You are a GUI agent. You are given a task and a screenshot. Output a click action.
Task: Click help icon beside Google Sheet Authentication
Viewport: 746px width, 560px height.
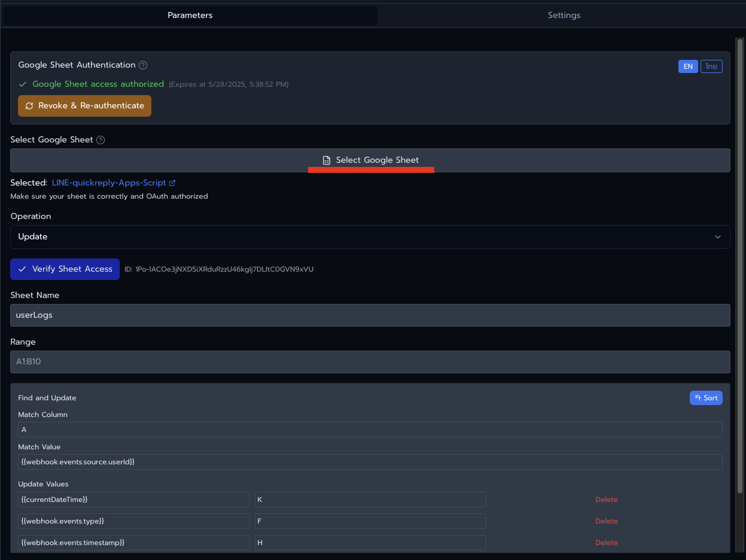[x=143, y=65]
